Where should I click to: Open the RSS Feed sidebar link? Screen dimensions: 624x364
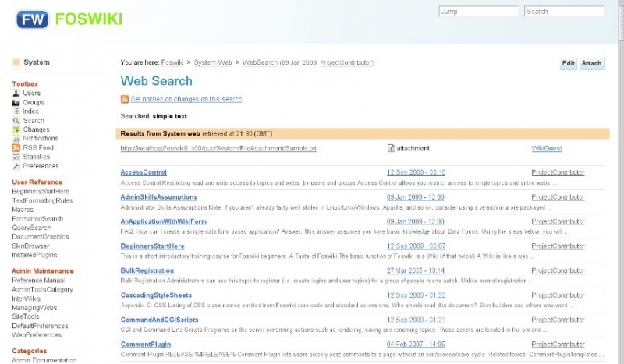coord(37,147)
